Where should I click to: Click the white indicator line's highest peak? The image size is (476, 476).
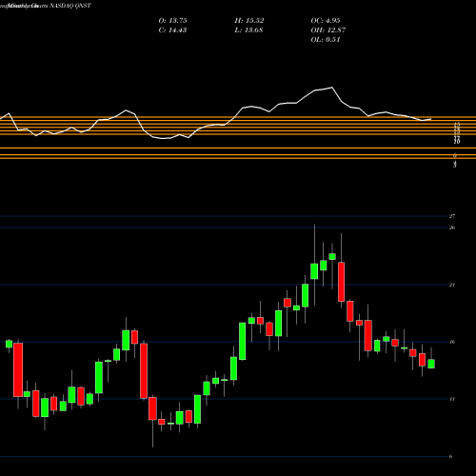point(332,88)
